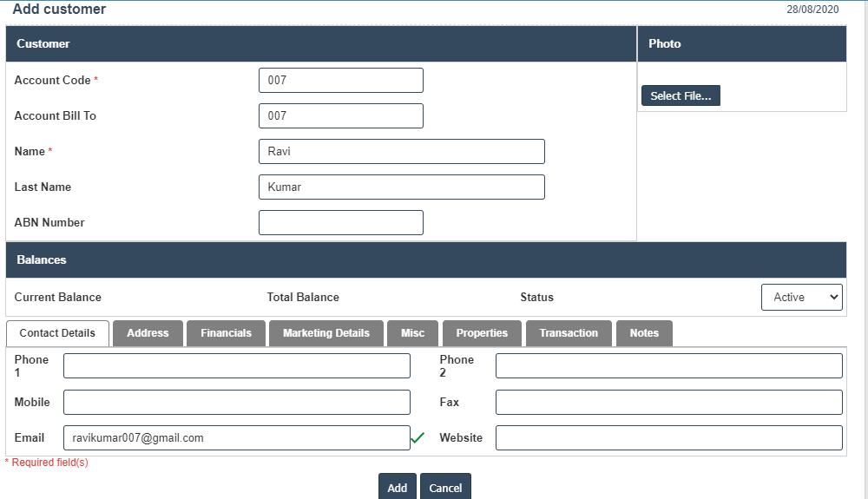This screenshot has width=868, height=499.
Task: Click Select File to upload photo
Action: [x=681, y=95]
